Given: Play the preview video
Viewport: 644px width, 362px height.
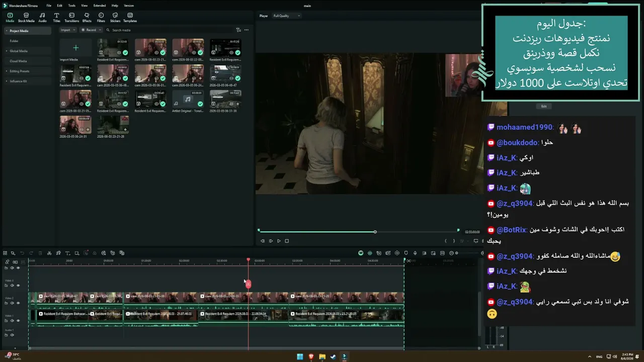Looking at the screenshot, I should click(279, 241).
